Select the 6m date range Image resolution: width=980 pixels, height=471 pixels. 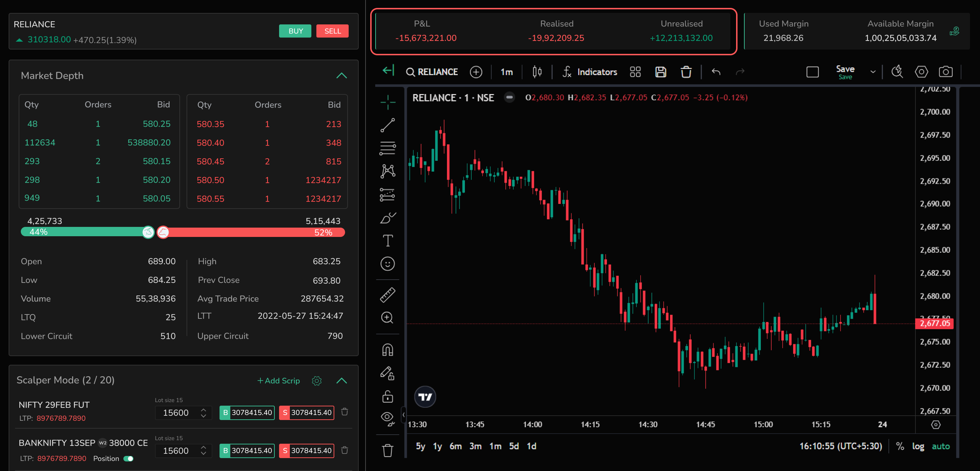click(456, 446)
